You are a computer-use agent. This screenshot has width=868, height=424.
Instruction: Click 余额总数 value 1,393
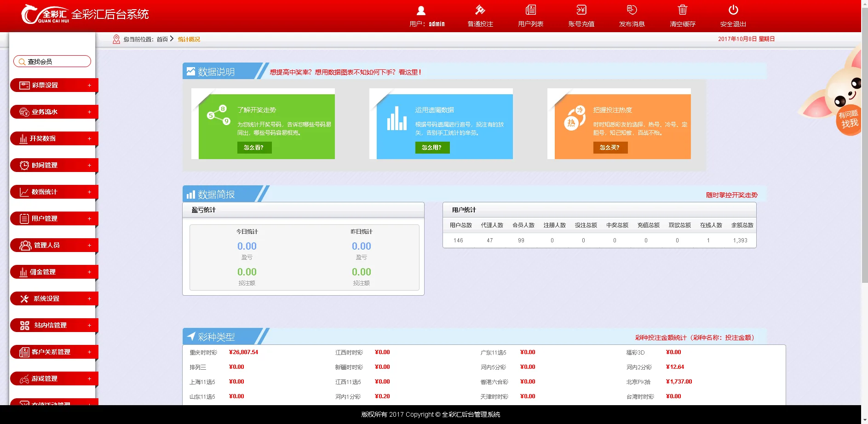pos(740,241)
